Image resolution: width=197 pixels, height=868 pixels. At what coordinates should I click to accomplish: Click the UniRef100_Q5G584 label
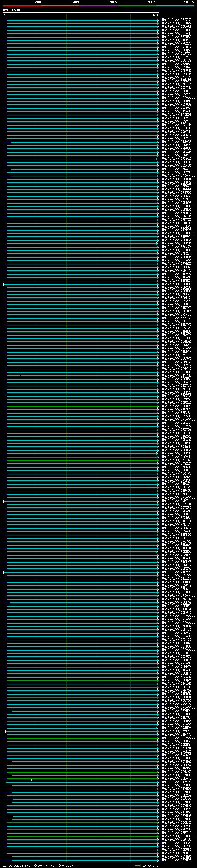[177, 379]
